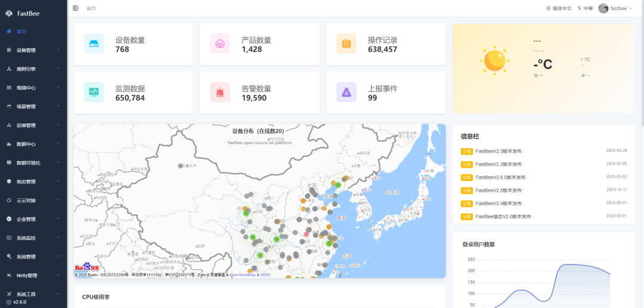Viewport: 644px width, 308px height.
Task: Toggle the sidebar collapse hamburger icon
Action: tap(76, 8)
